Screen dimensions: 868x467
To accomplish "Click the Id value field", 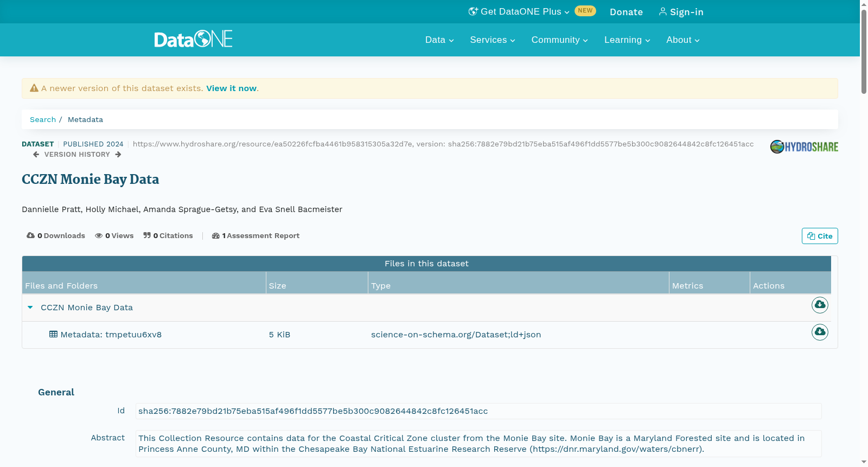I will [x=478, y=411].
